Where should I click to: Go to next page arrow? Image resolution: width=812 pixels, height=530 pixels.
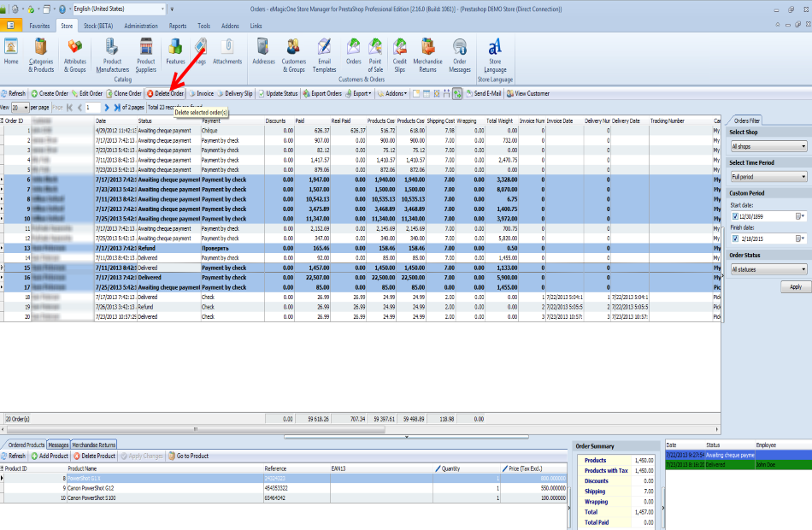click(107, 108)
